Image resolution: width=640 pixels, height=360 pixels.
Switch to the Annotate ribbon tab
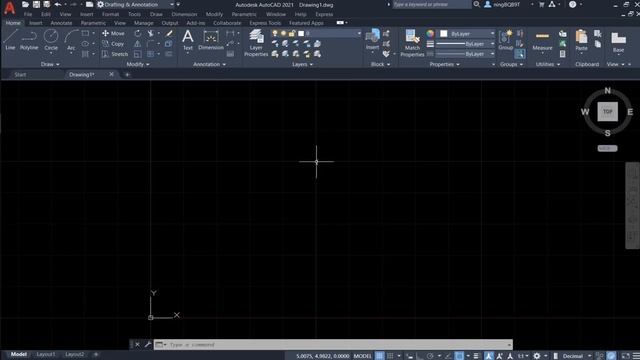point(61,23)
